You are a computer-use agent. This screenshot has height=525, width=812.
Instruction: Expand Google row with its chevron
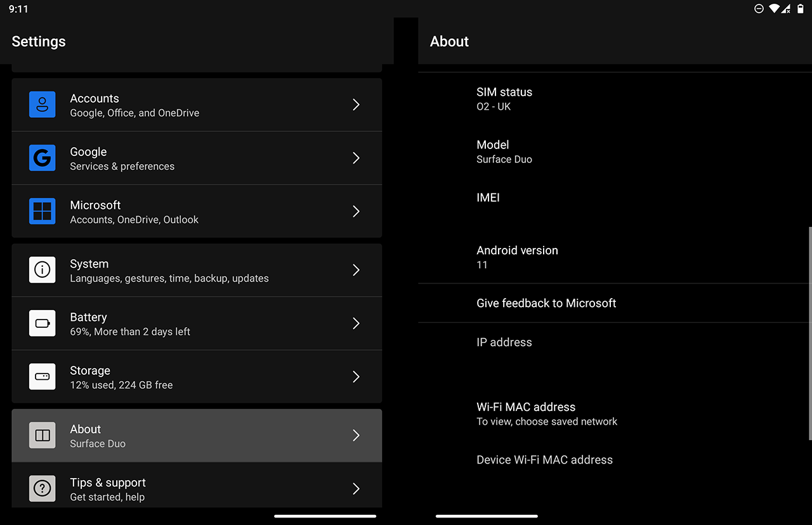(x=356, y=158)
